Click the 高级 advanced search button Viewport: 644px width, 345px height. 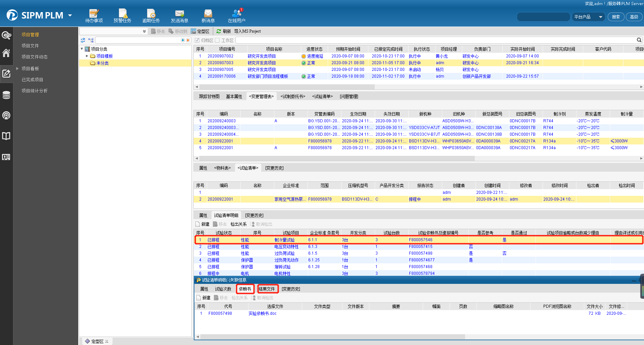(634, 17)
